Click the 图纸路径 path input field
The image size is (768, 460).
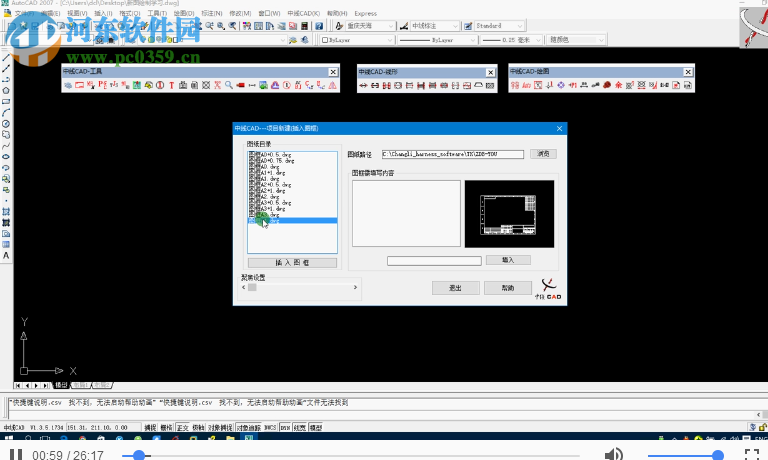point(453,154)
